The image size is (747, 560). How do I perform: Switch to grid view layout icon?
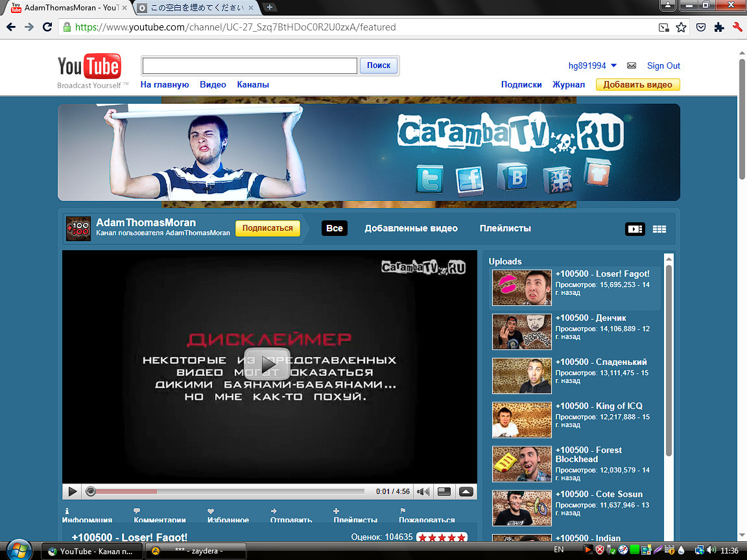[x=659, y=229]
